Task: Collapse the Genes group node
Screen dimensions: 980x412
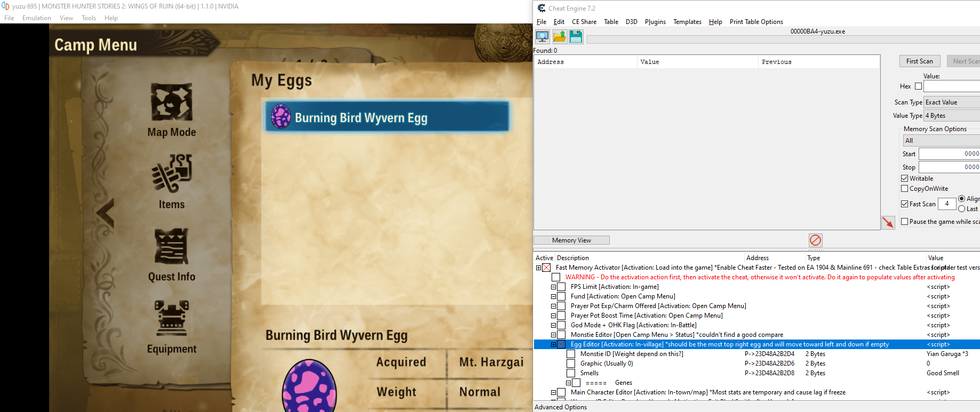Action: (569, 383)
